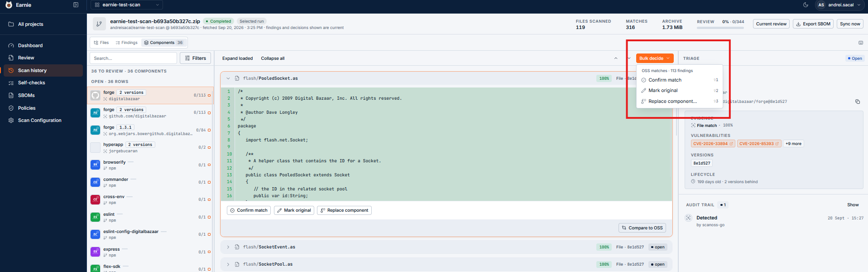Collapse the sidebar with the panel icon

pos(76,5)
